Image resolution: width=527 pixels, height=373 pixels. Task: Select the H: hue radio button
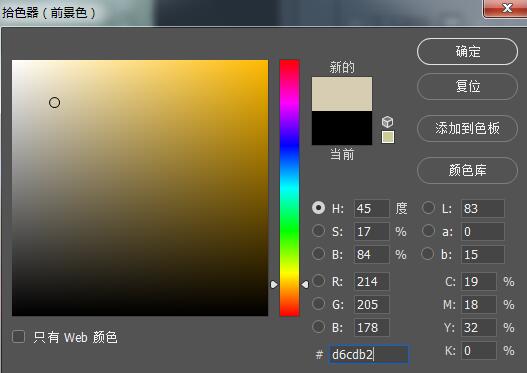point(318,208)
